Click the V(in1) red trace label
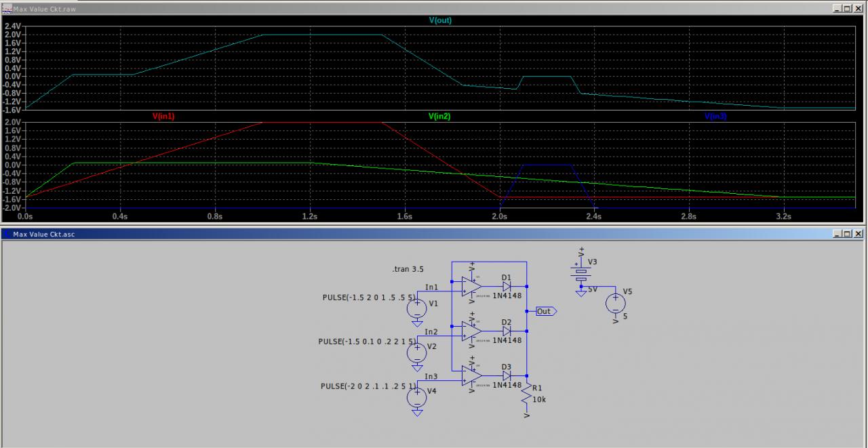 click(163, 117)
